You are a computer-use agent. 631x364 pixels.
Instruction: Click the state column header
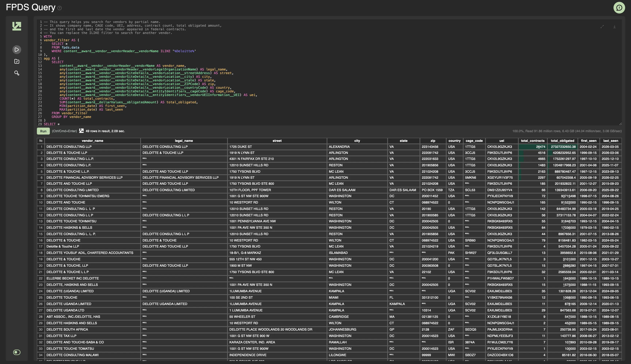(x=404, y=141)
